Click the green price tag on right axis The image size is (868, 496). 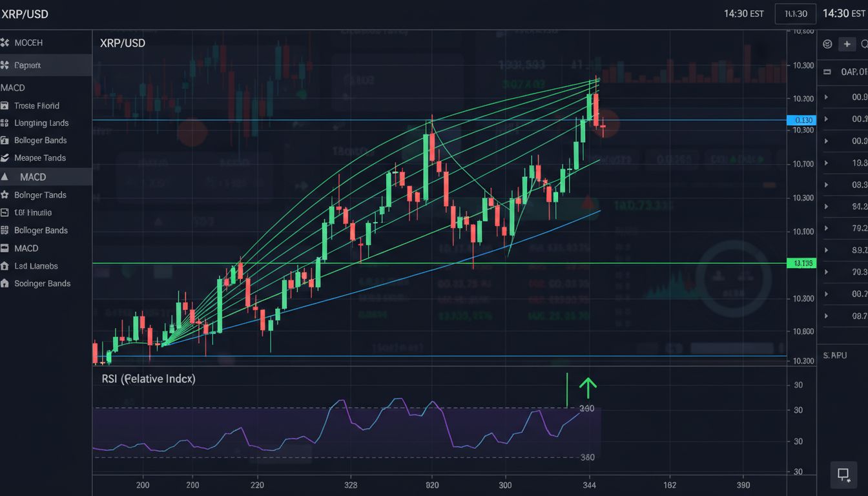pos(802,263)
